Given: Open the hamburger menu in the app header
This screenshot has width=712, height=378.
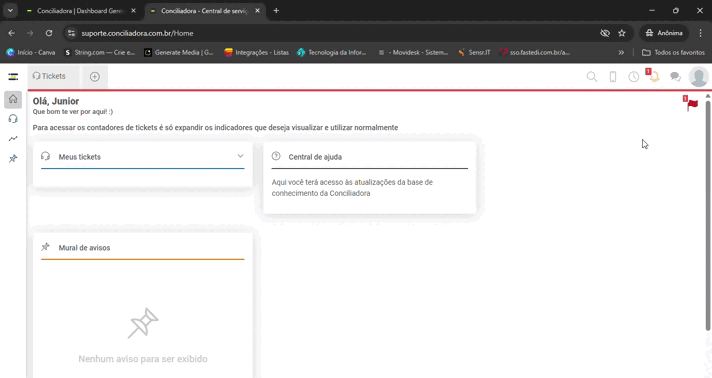Looking at the screenshot, I should pyautogui.click(x=13, y=77).
